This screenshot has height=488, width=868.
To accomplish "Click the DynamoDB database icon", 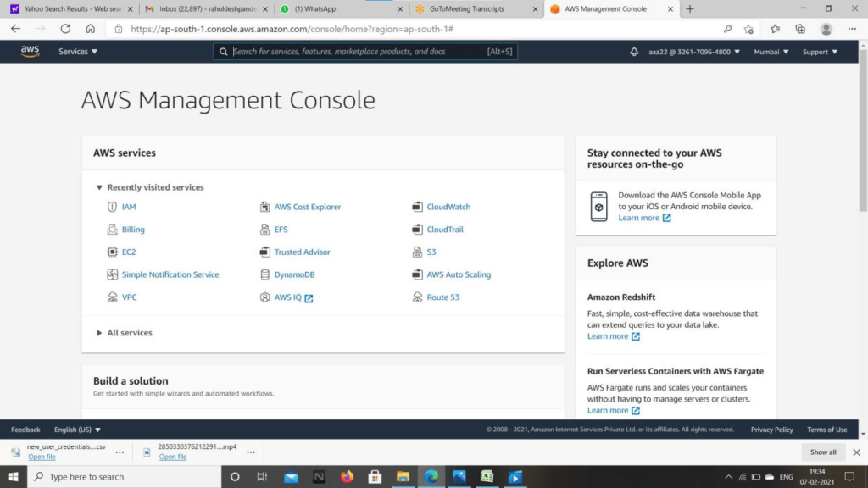I will click(x=264, y=274).
